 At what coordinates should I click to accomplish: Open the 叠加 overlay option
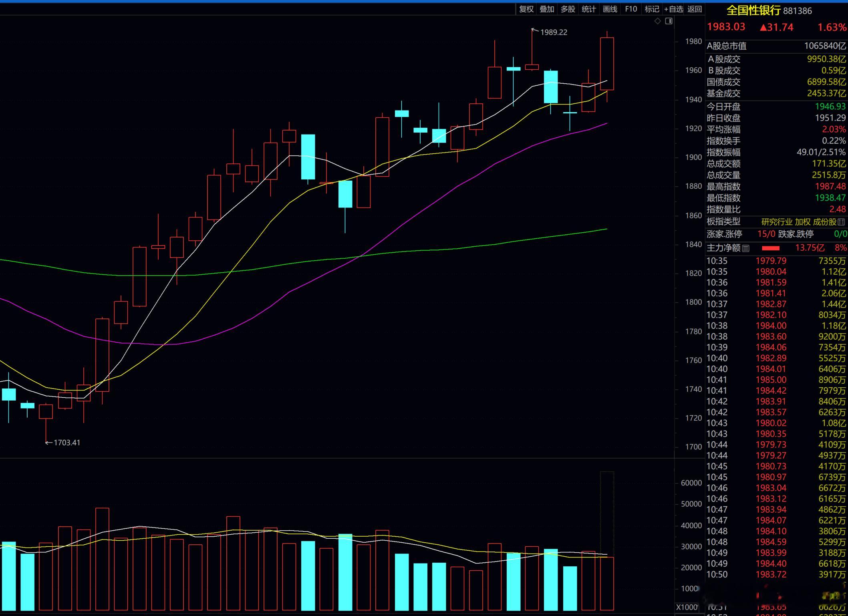click(547, 9)
